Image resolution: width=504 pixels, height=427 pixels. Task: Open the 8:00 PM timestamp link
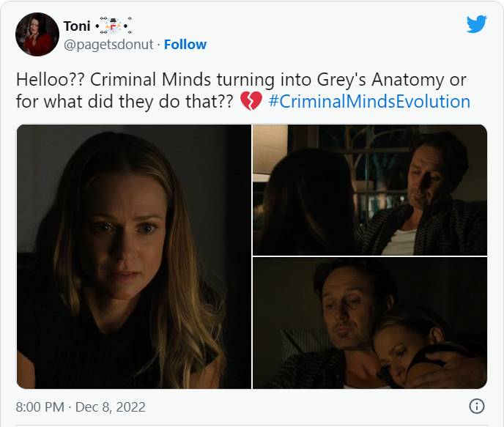pyautogui.click(x=40, y=406)
